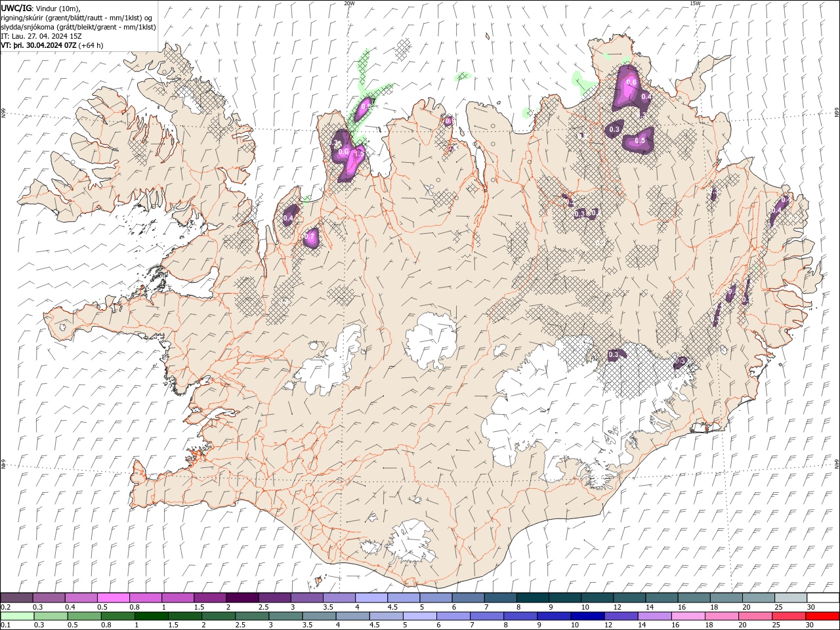Click the white 30 swatch in upper legend
This screenshot has width=840, height=630.
click(823, 598)
